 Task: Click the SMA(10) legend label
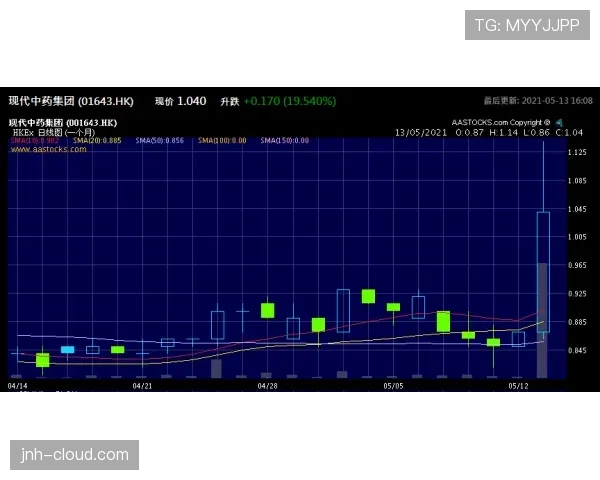(x=35, y=140)
